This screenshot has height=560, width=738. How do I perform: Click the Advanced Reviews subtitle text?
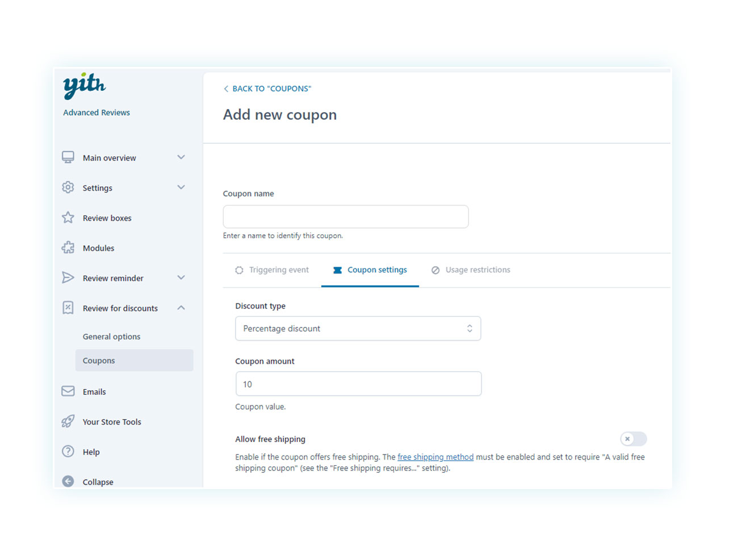[x=97, y=112]
